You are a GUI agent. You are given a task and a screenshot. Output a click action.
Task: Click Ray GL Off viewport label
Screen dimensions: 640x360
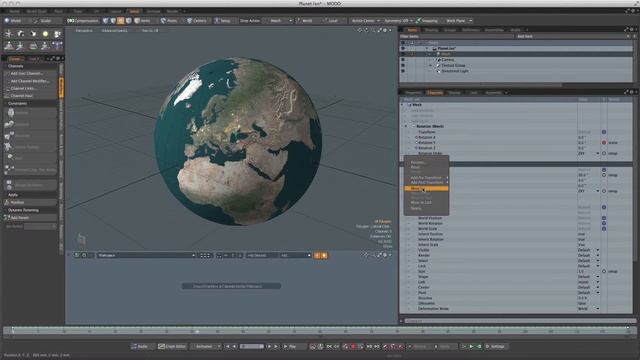(x=149, y=30)
